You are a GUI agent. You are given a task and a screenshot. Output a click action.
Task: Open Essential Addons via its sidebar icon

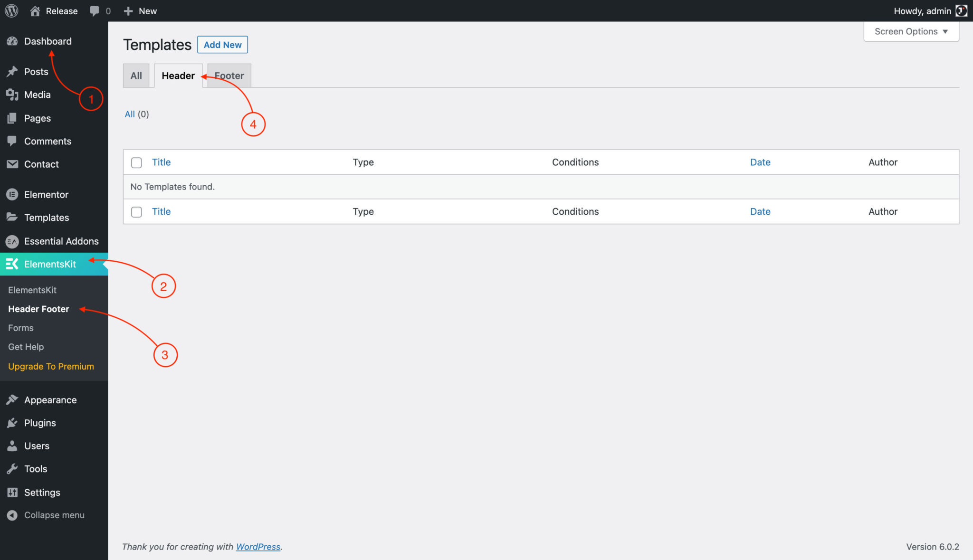[x=12, y=241]
